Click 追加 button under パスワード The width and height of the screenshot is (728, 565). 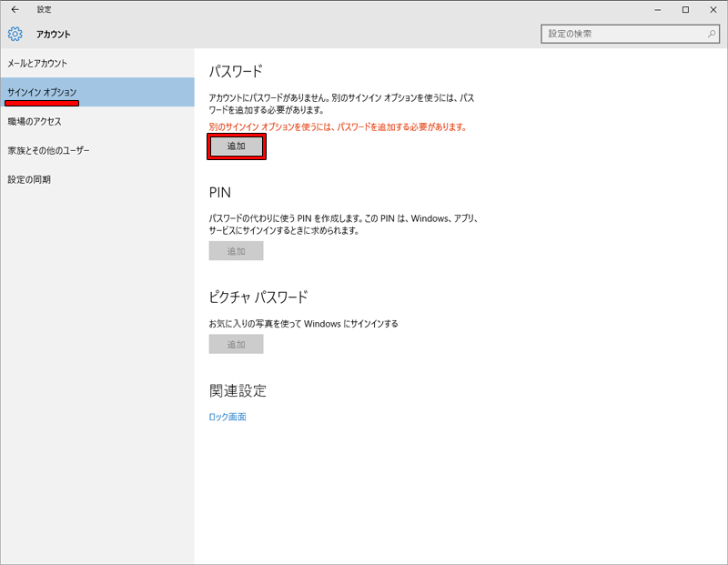pos(237,146)
